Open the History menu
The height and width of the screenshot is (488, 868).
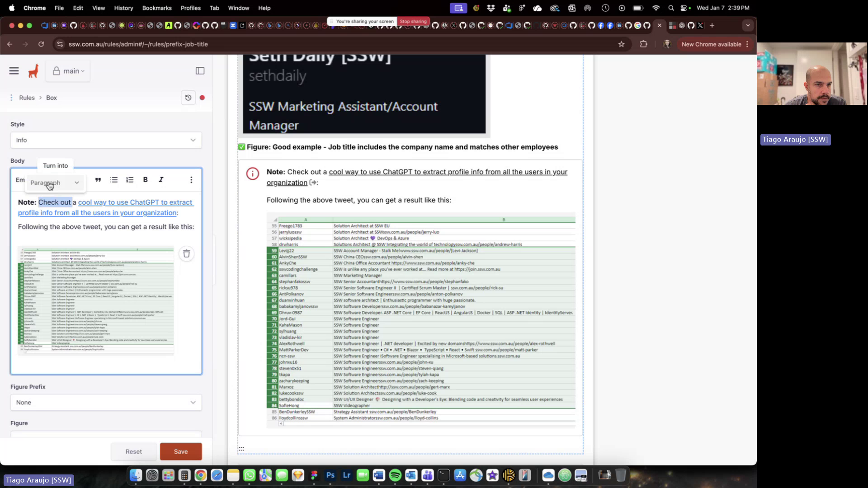(123, 8)
